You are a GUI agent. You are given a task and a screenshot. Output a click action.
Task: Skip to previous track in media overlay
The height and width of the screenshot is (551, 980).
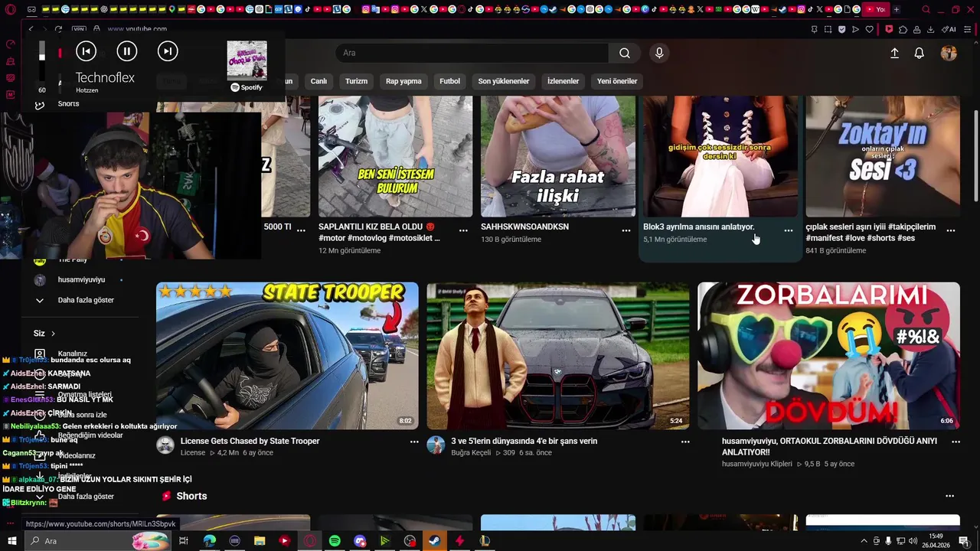click(87, 51)
